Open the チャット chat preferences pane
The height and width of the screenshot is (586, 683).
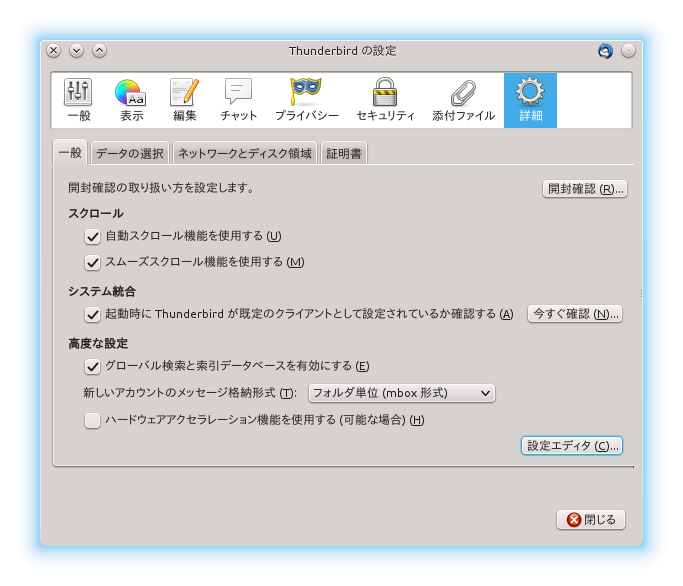[x=238, y=100]
